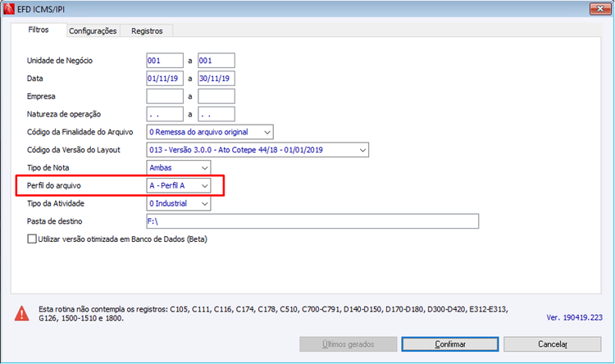
Task: Click the first Empresa input field
Action: click(x=165, y=97)
